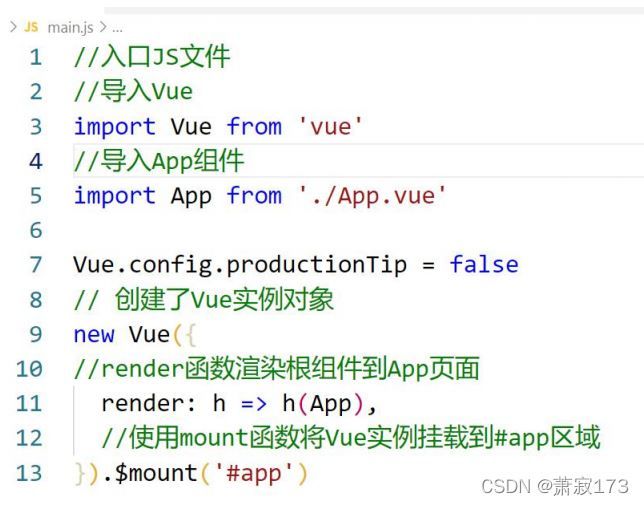Click the chevron after main.js breadcrumb
Image resolution: width=644 pixels, height=506 pixels.
[103, 27]
